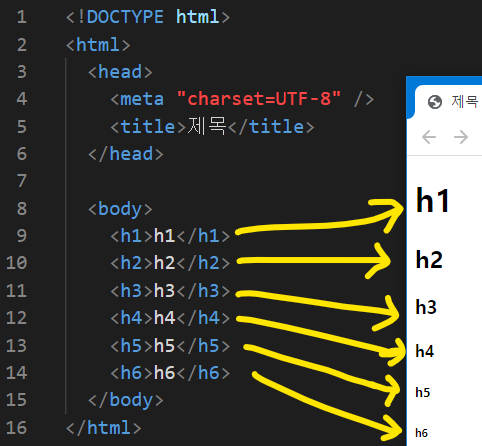482x446 pixels.
Task: Click the 제목 text inside the title tag
Action: 207,126
